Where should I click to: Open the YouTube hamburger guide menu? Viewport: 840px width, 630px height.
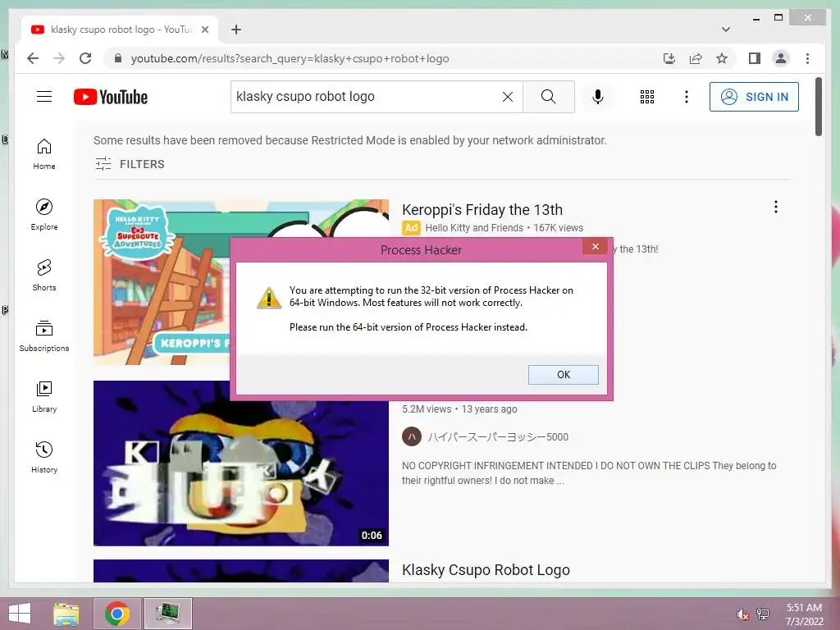click(44, 97)
